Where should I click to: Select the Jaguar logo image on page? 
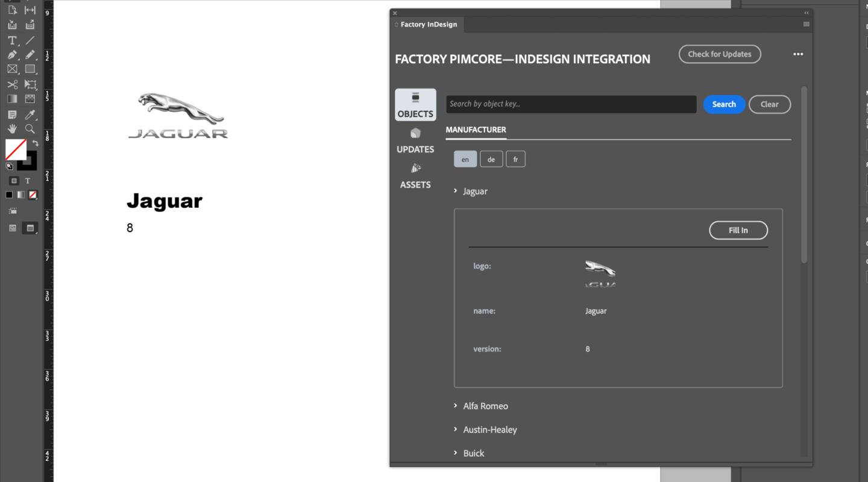178,116
